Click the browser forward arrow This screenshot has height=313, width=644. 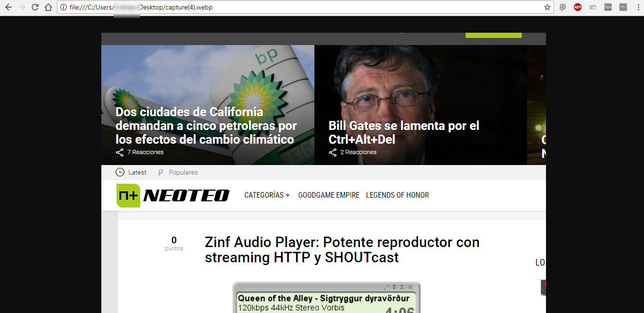22,7
